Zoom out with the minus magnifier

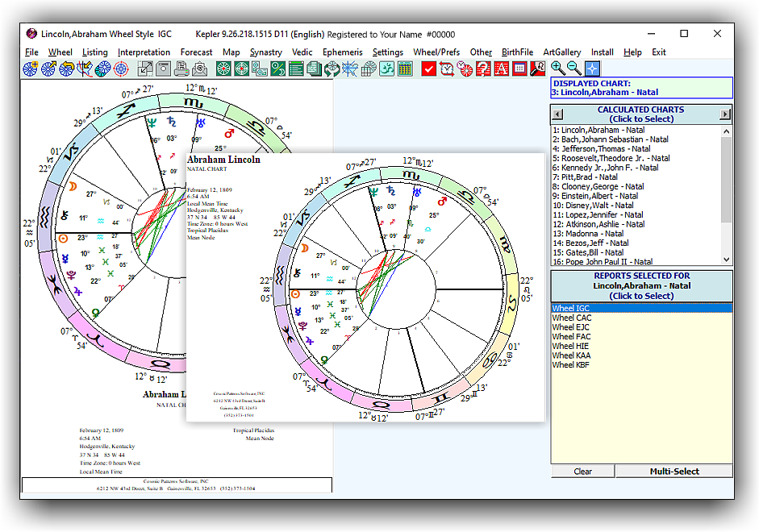574,69
